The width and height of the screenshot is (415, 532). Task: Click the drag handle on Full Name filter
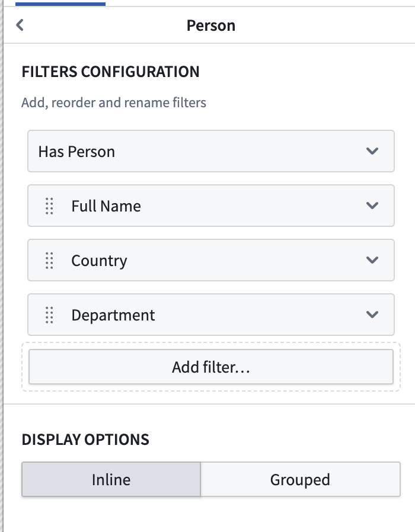click(x=49, y=206)
